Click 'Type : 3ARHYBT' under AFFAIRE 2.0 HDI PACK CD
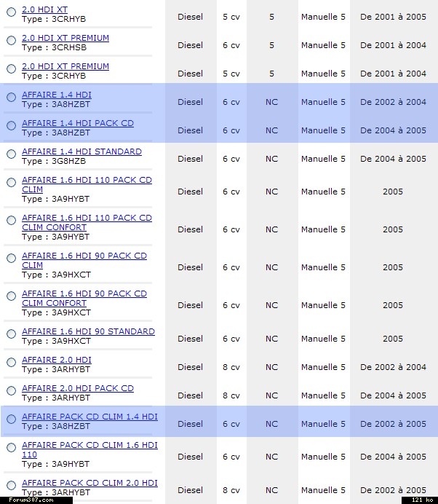The image size is (438, 504). [x=56, y=398]
